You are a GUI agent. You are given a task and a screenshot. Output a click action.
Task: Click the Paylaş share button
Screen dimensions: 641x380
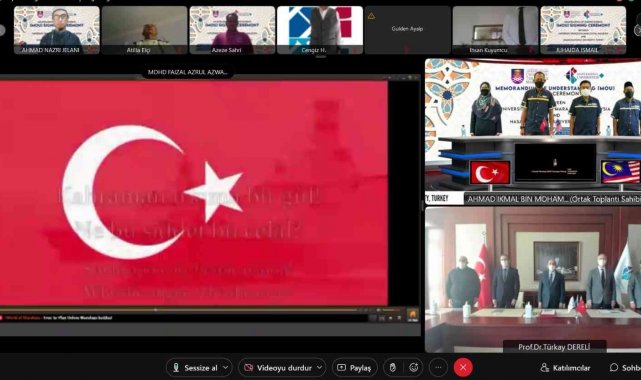pyautogui.click(x=354, y=368)
